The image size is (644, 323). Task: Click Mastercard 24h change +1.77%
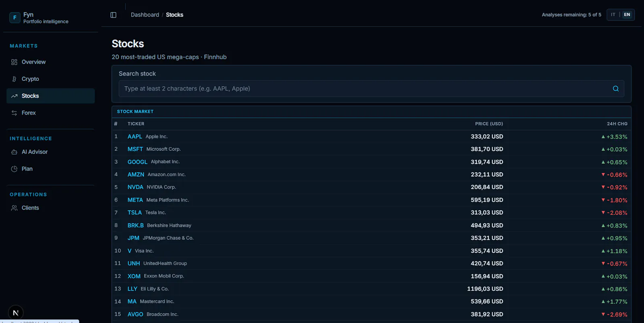coord(614,302)
